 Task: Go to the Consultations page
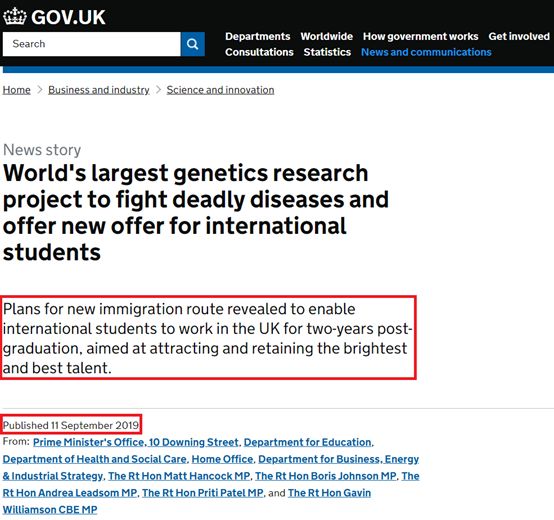pyautogui.click(x=259, y=52)
